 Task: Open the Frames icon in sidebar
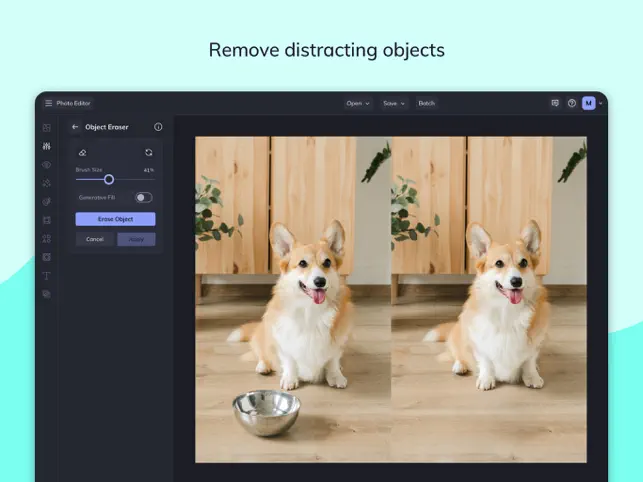(x=47, y=220)
